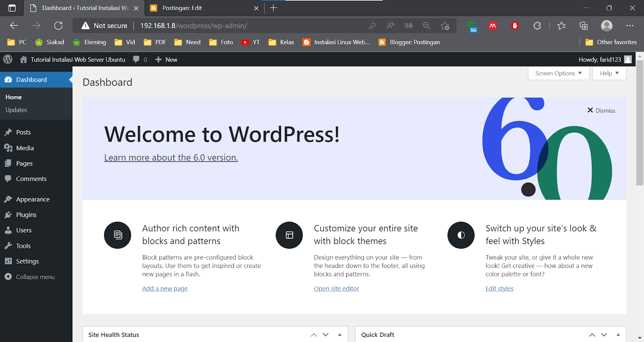The image size is (644, 342).
Task: Click the Edit styles link
Action: click(x=500, y=288)
